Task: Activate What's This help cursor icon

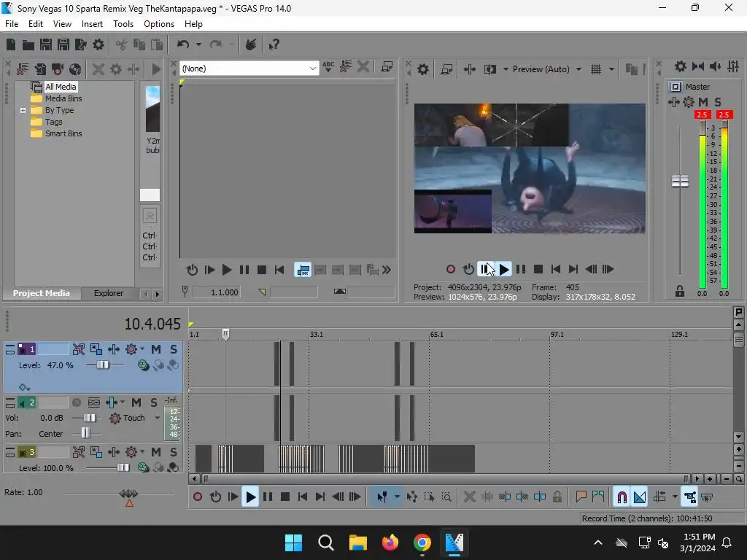Action: pyautogui.click(x=274, y=44)
